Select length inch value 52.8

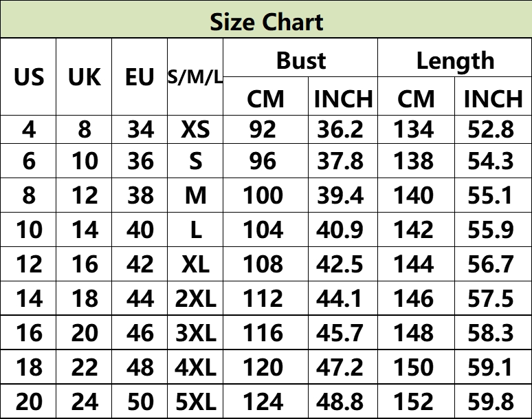pos(493,129)
